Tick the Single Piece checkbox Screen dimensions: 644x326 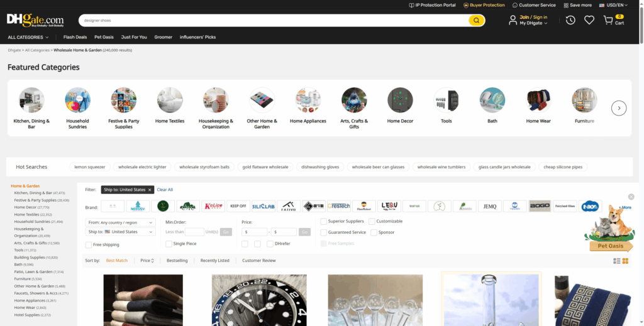(169, 244)
